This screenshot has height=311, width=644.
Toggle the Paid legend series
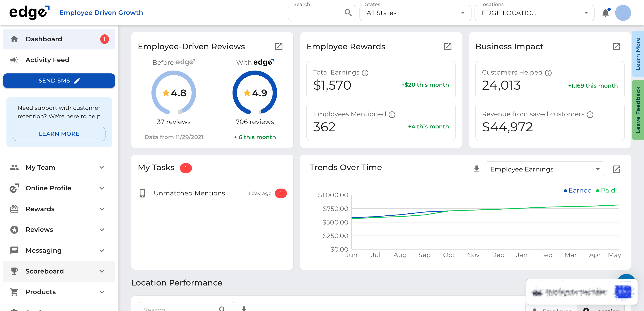[x=605, y=190]
